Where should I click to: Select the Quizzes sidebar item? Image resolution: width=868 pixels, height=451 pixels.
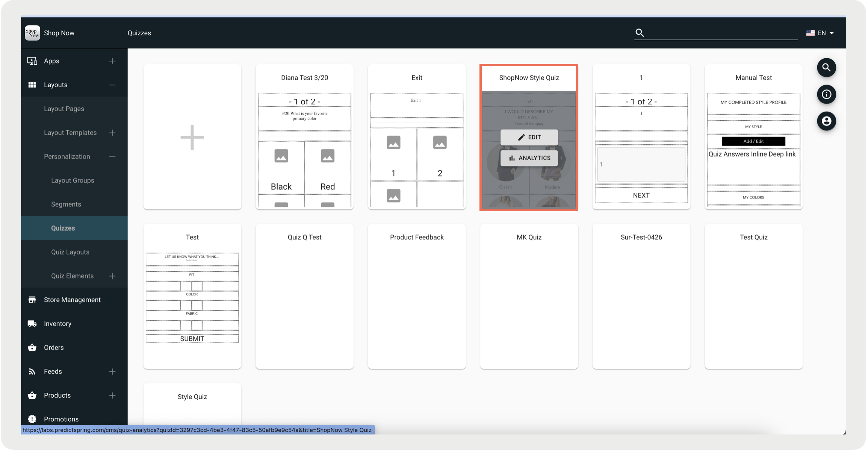coord(74,228)
